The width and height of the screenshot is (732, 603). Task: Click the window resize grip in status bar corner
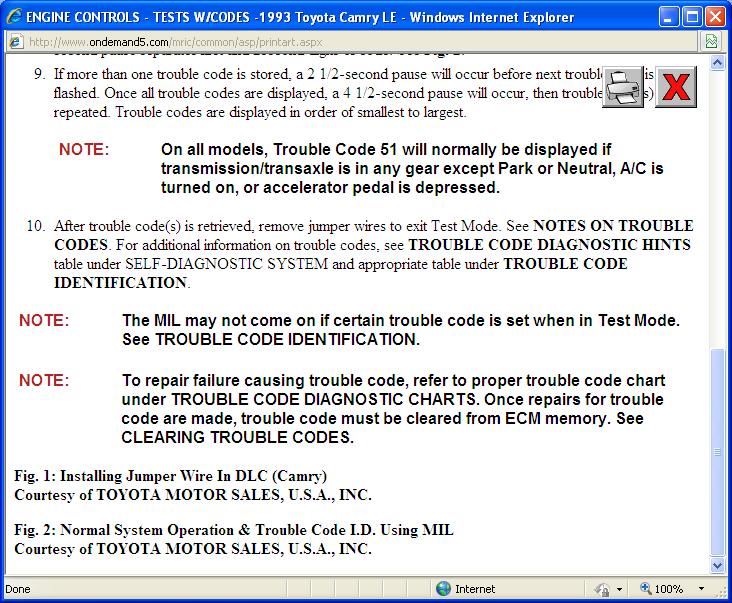click(x=721, y=593)
